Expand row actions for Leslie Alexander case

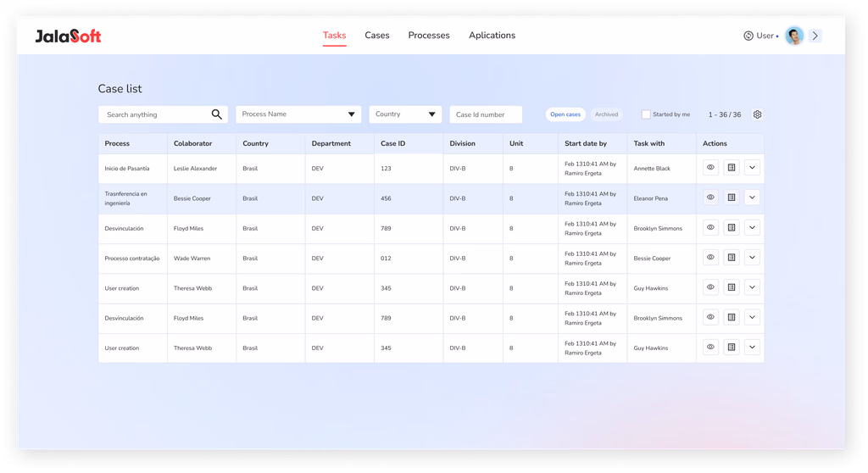(x=752, y=167)
